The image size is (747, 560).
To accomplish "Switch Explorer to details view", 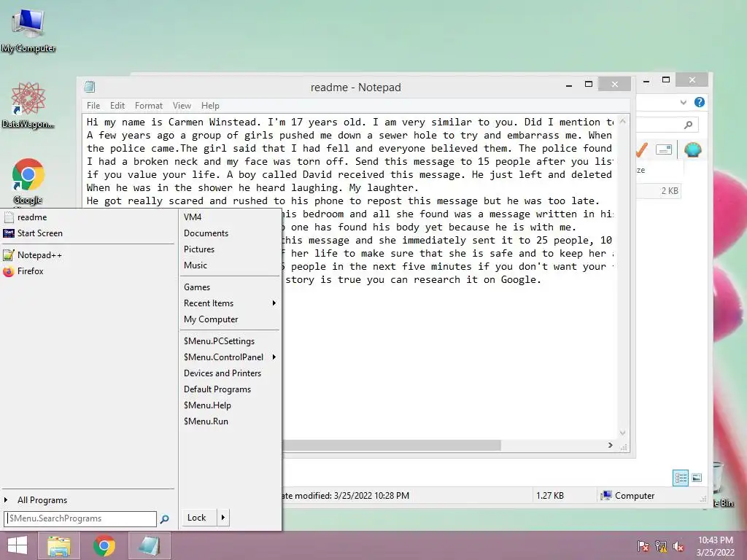I will tap(681, 478).
